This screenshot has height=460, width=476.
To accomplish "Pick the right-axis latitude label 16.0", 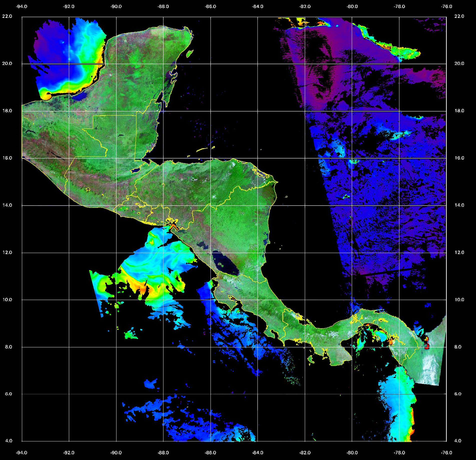I will [x=459, y=158].
